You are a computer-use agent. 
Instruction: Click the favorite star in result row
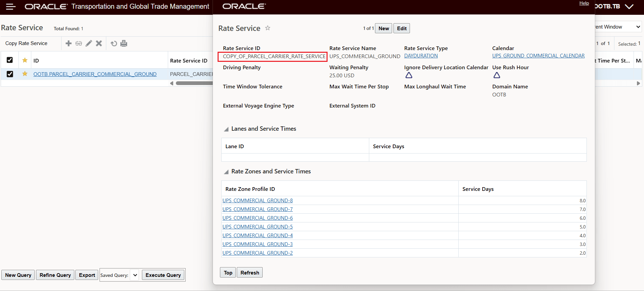[x=25, y=74]
